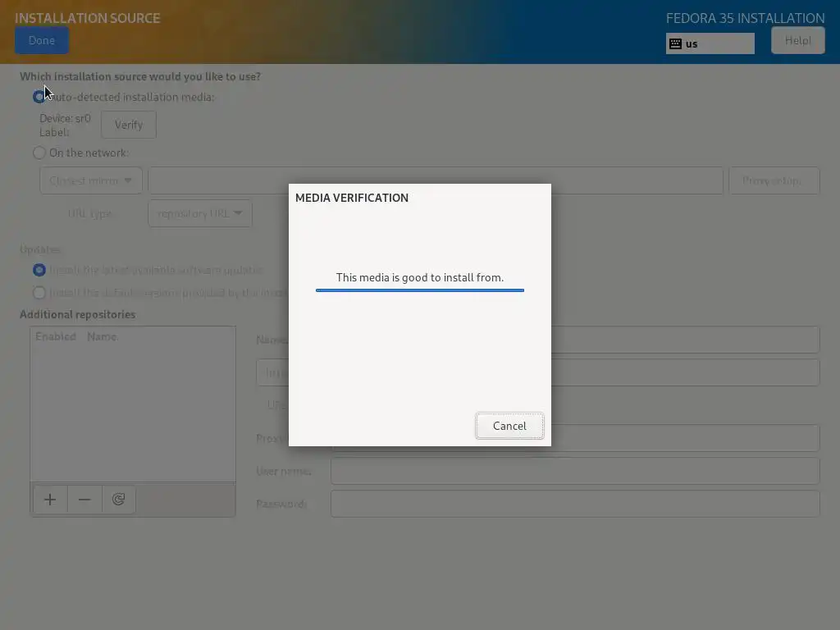Screen dimensions: 840x630
Task: Remove repository with minus icon
Action: pos(84,500)
